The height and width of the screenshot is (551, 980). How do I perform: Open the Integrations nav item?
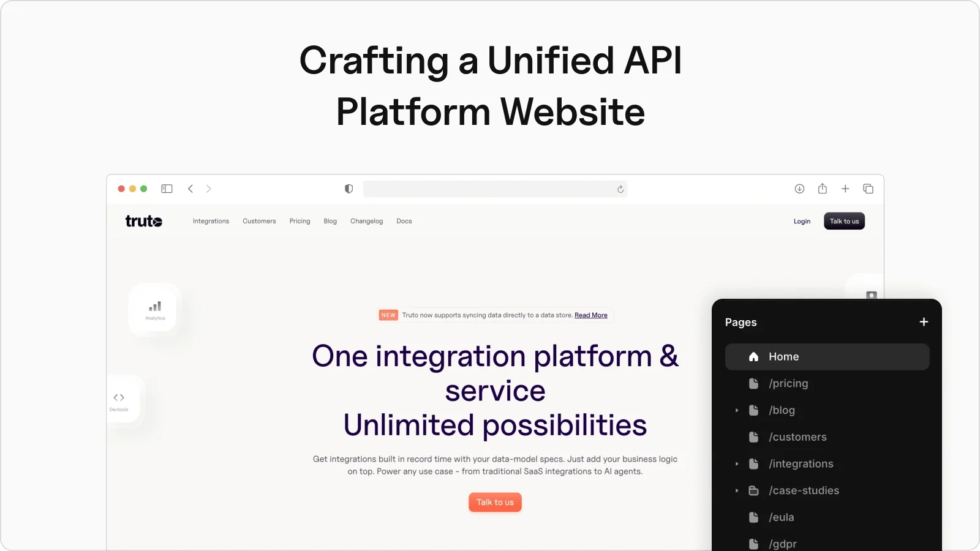(x=211, y=221)
